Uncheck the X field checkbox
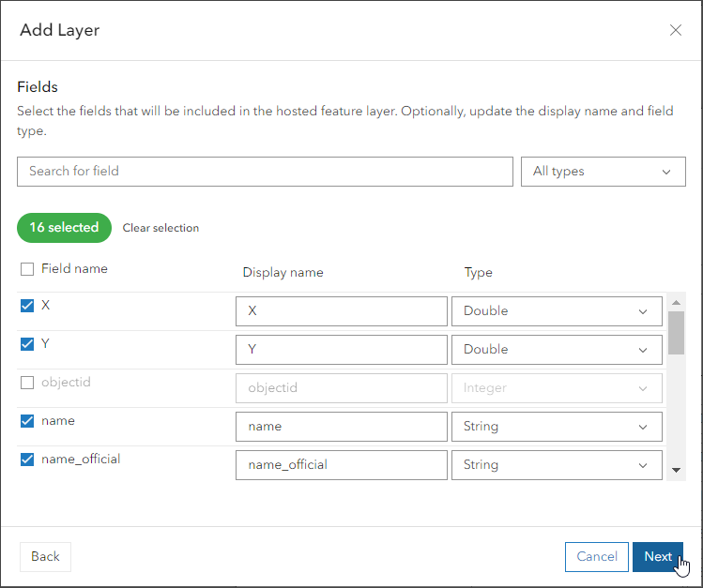Viewport: 703px width, 588px height. (x=27, y=306)
